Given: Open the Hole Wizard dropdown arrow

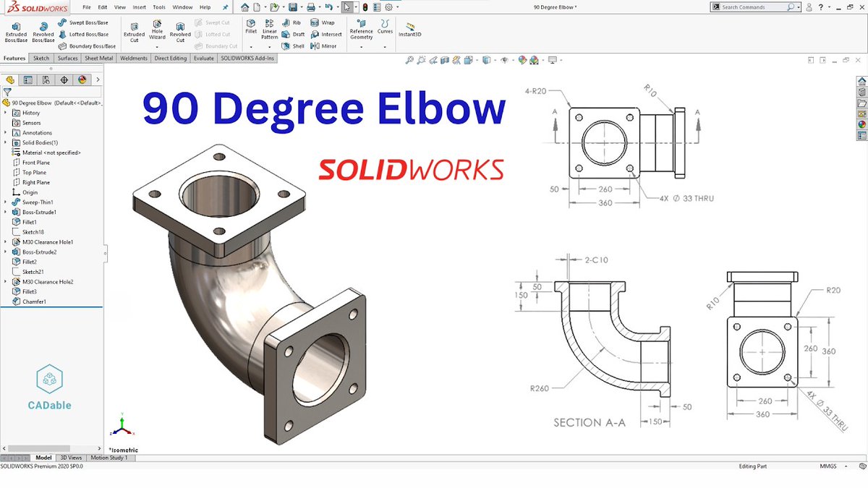Looking at the screenshot, I should [157, 47].
